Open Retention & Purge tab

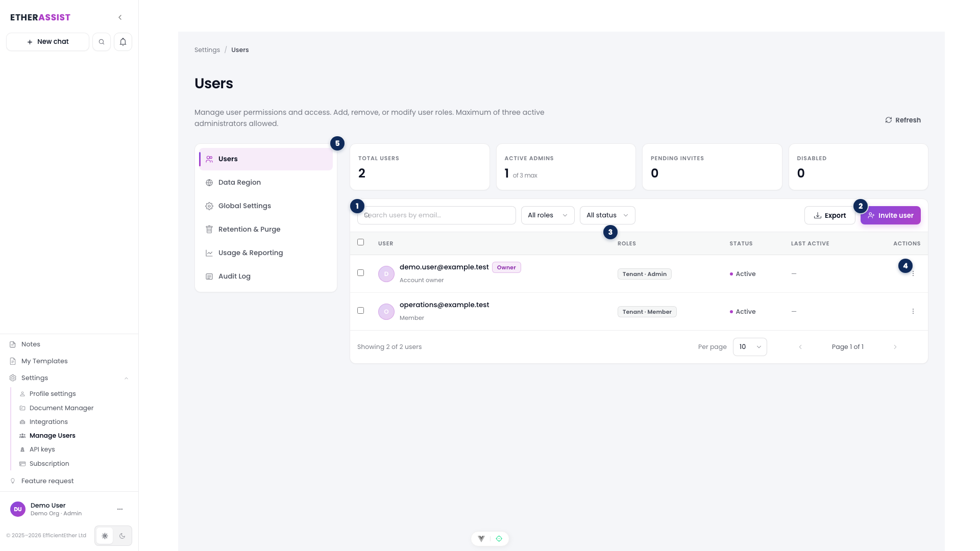(266, 230)
